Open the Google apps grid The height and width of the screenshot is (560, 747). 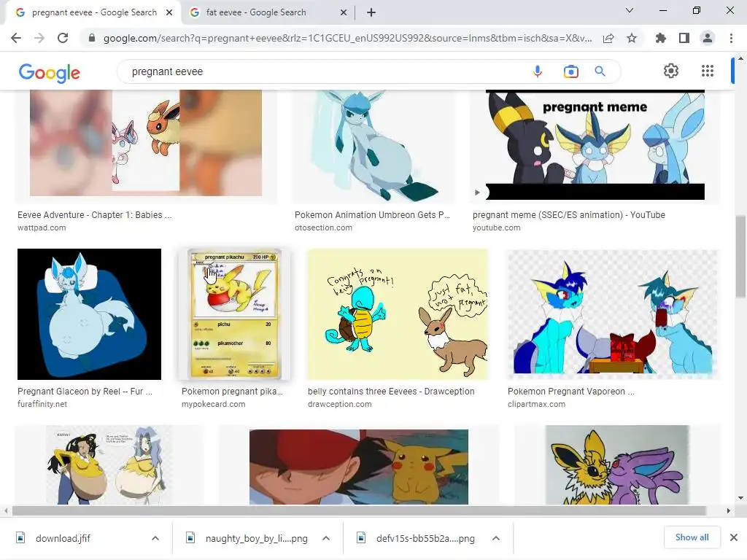[x=708, y=71]
